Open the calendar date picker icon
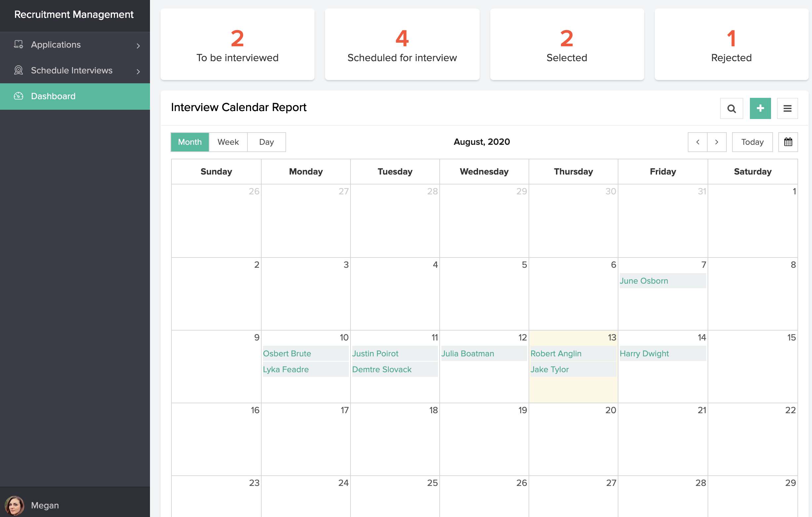This screenshot has height=517, width=812. 788,142
